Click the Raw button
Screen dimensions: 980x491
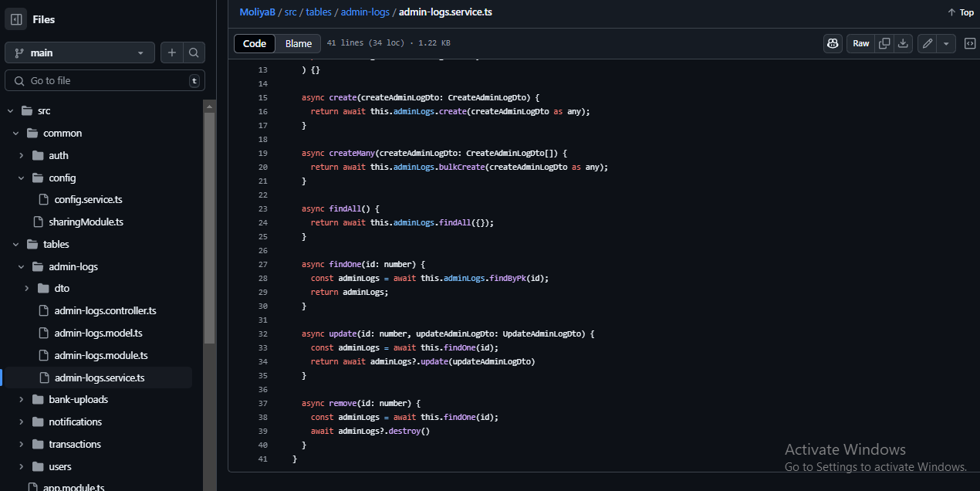pos(860,43)
